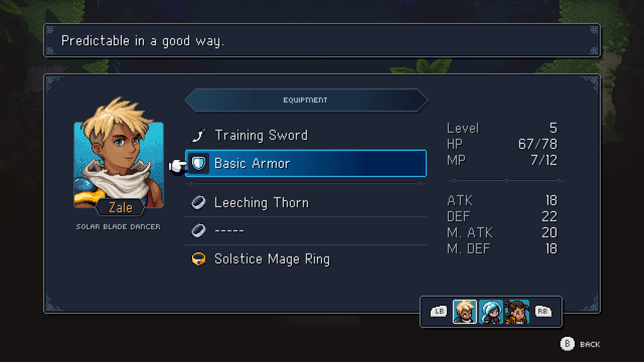Switch to blond-haired Zale party portrait

click(465, 312)
